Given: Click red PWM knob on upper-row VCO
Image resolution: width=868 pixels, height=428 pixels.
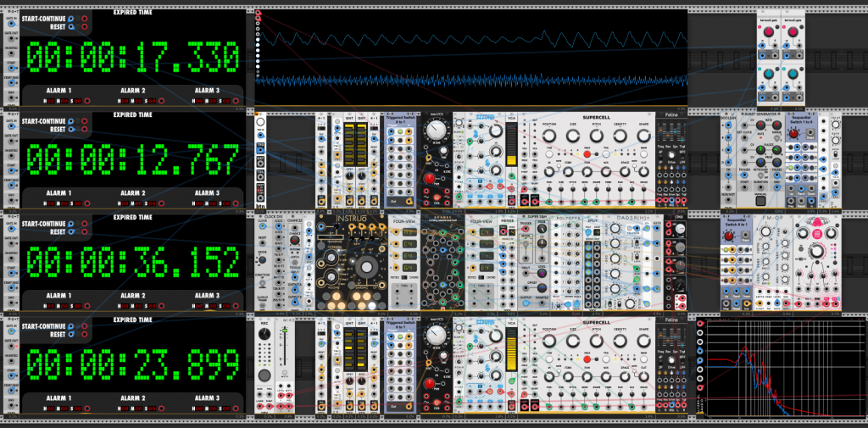Looking at the screenshot, I should [430, 179].
